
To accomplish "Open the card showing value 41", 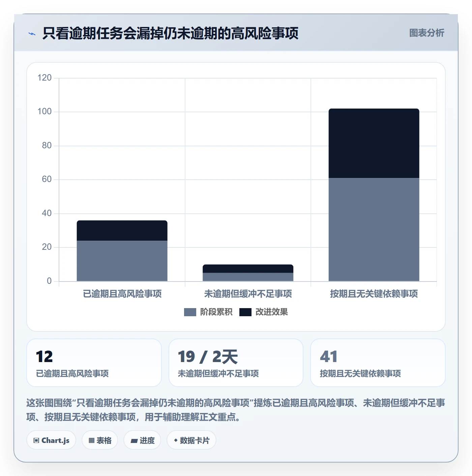I will coord(378,363).
